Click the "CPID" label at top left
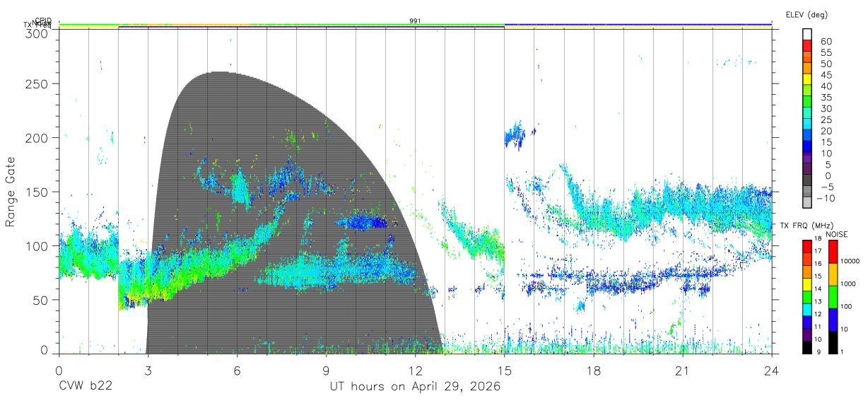868x401 pixels. tap(43, 21)
